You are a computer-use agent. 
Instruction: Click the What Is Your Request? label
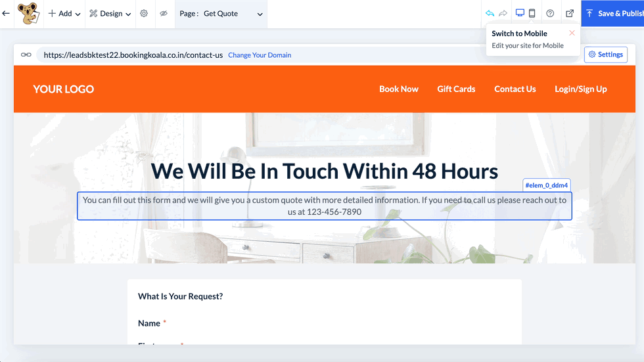click(x=180, y=296)
